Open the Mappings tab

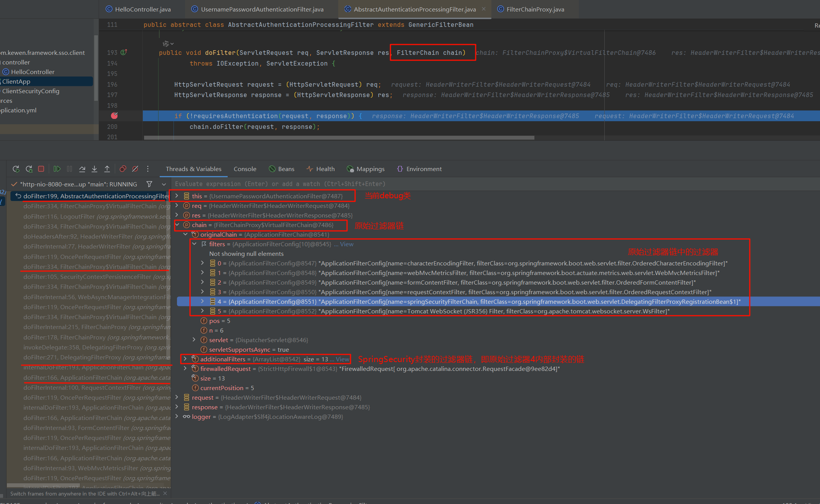point(365,169)
